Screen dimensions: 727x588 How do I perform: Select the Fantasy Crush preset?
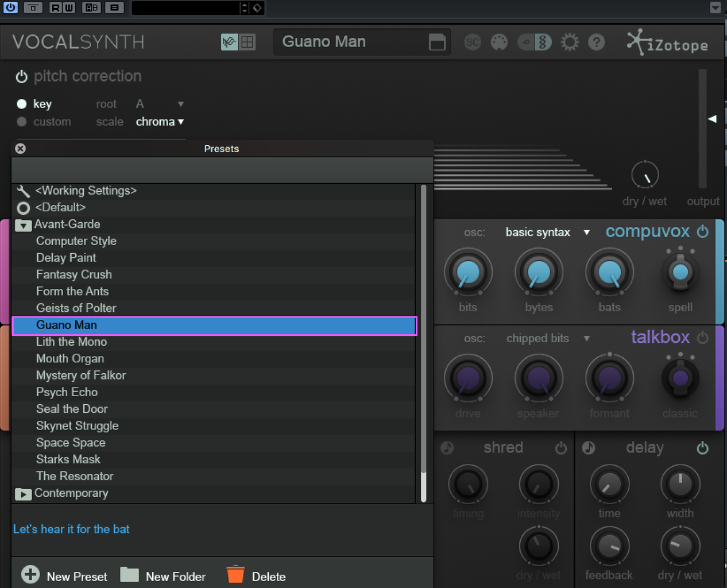[213, 274]
